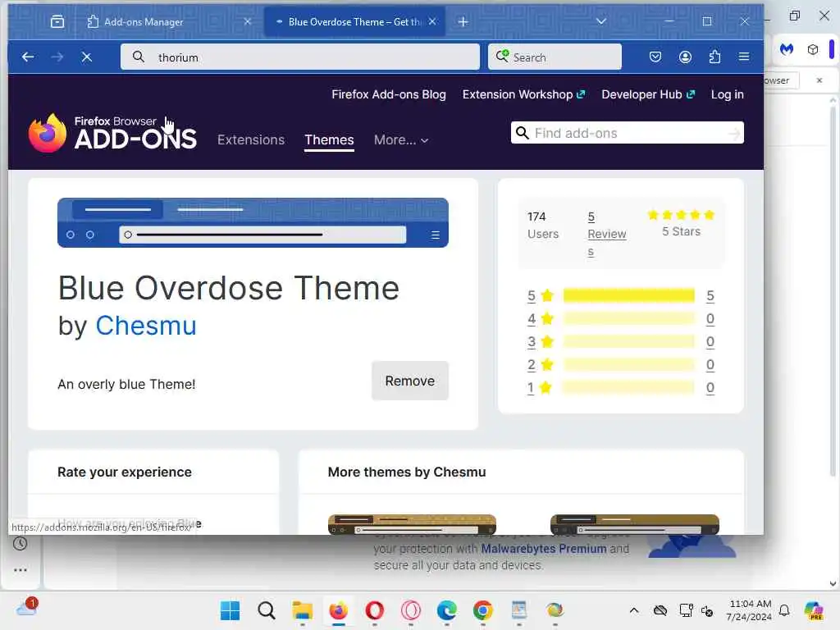Click inside the address bar showing thorium

pos(300,57)
